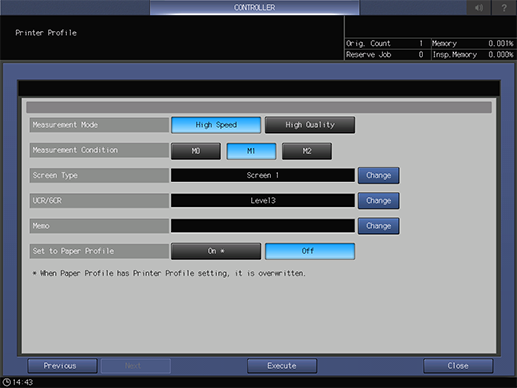Click the Measurement Mode label
The width and height of the screenshot is (517, 388).
(x=99, y=125)
